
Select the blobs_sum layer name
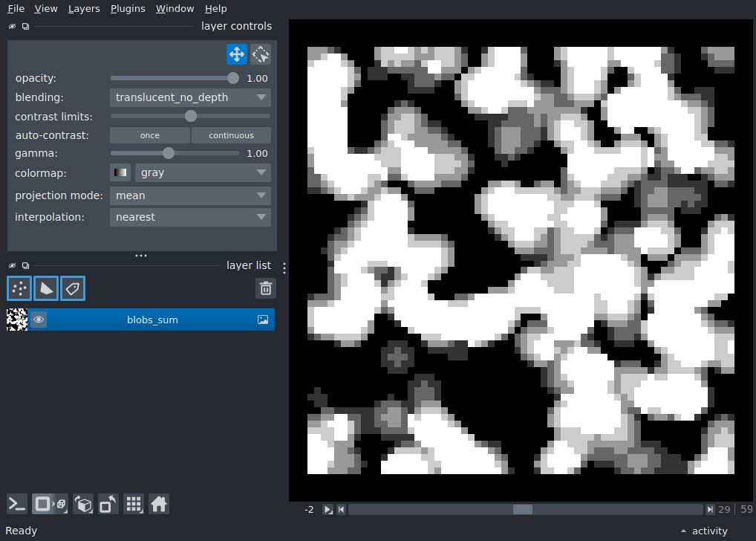pyautogui.click(x=152, y=320)
